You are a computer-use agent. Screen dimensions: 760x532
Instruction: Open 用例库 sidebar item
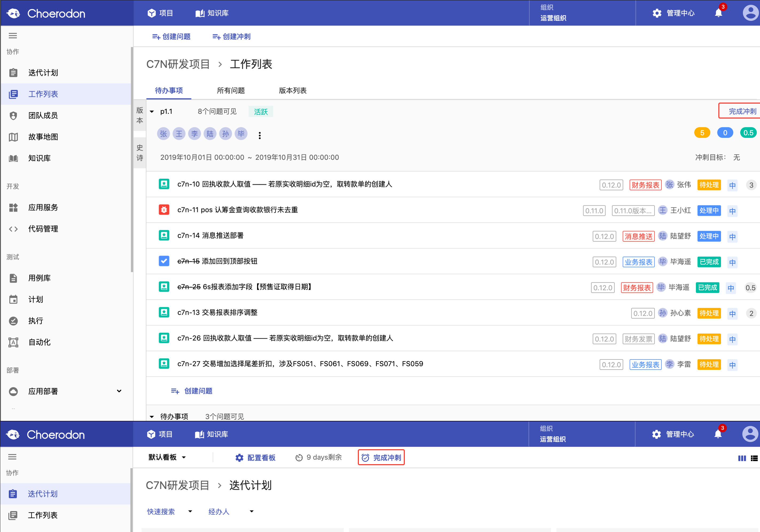tap(66, 278)
